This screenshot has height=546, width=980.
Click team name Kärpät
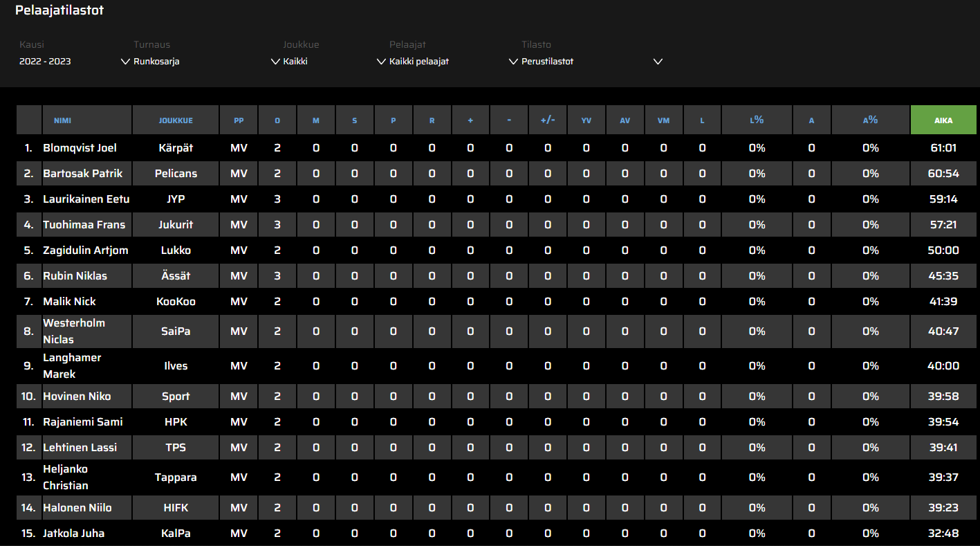pyautogui.click(x=176, y=148)
